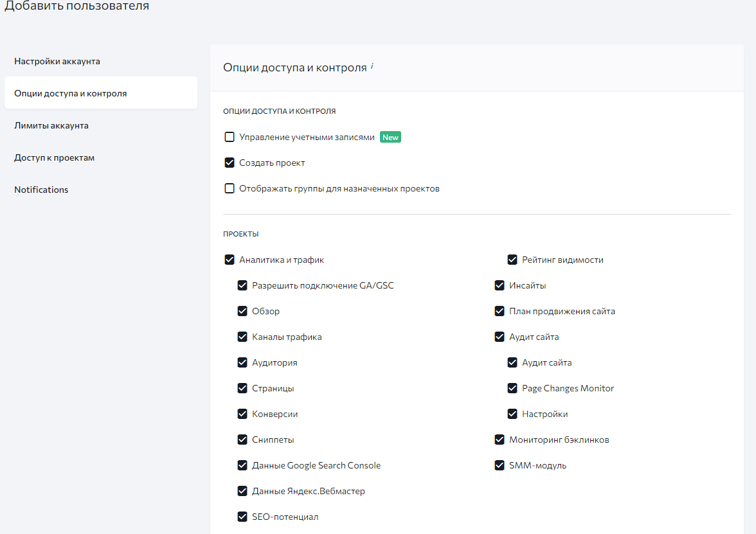The height and width of the screenshot is (534, 756).
Task: Disable Page Changes Monitor
Action: coord(512,388)
